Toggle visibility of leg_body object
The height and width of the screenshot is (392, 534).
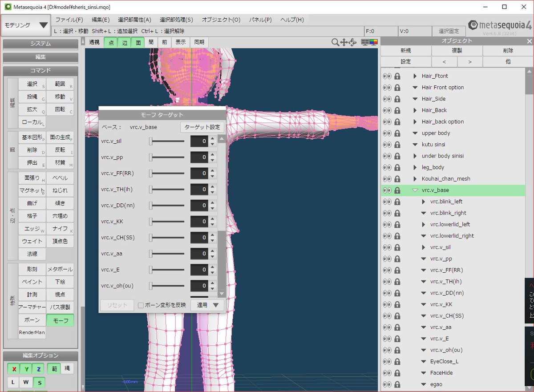(387, 167)
